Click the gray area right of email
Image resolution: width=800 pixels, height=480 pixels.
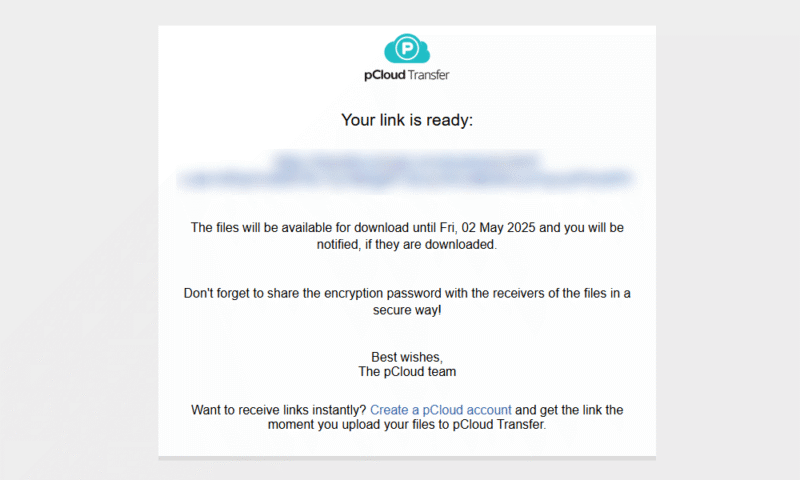point(728,240)
